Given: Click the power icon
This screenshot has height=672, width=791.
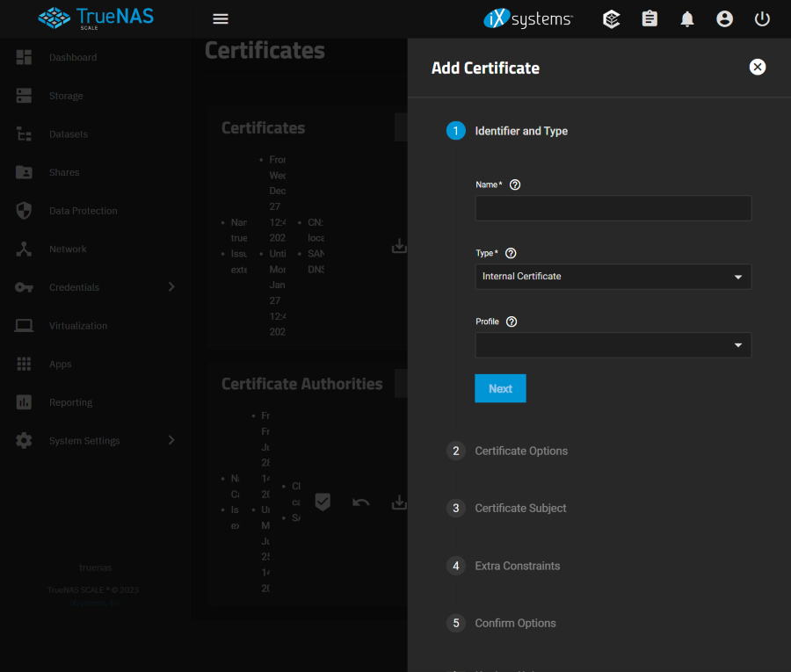Looking at the screenshot, I should click(x=762, y=18).
